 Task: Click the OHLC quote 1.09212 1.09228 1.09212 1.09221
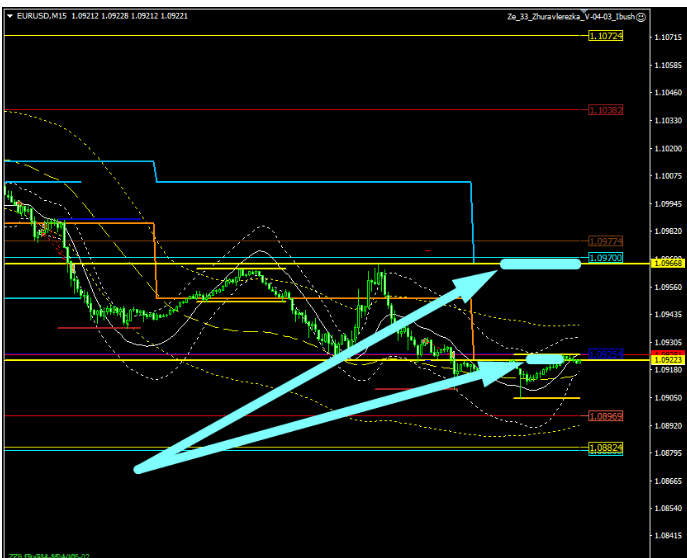130,16
